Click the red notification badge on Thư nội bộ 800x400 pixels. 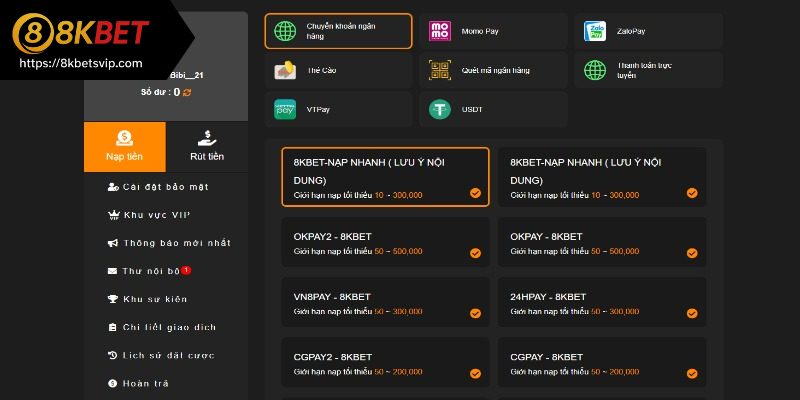click(186, 270)
